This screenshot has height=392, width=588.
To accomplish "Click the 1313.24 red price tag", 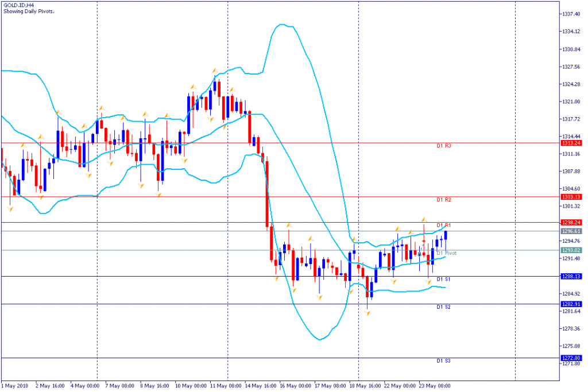I will (571, 143).
